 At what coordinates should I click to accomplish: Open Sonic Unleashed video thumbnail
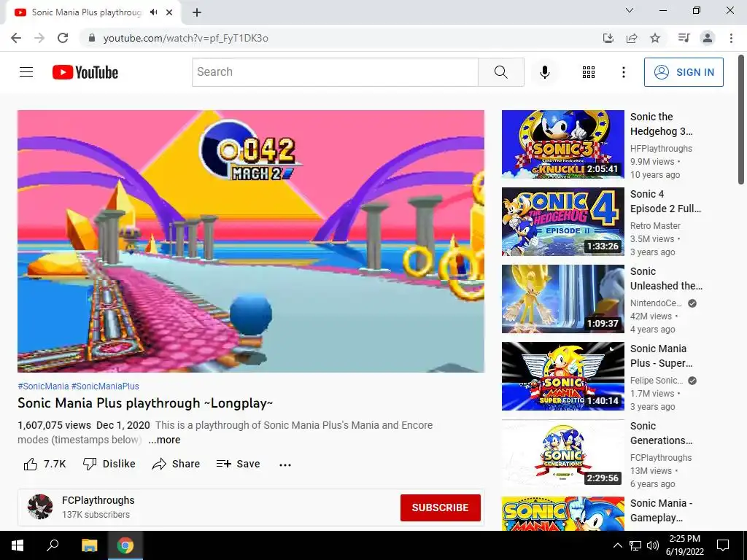tap(562, 298)
